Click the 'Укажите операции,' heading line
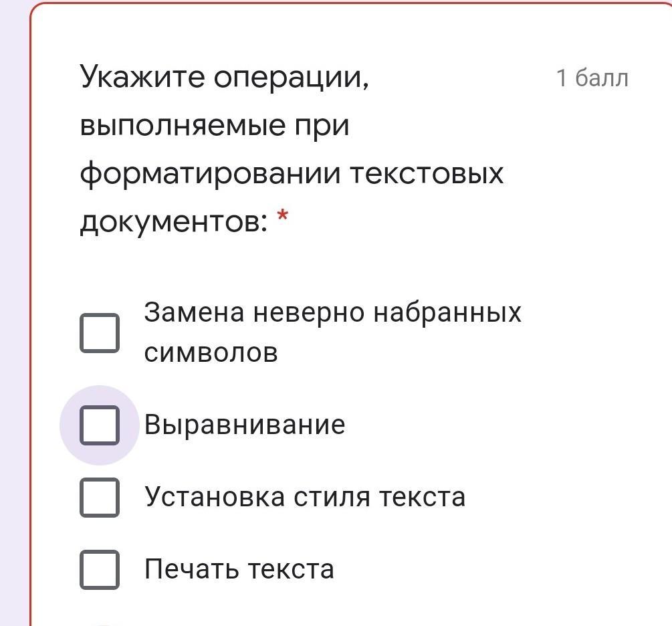Image resolution: width=672 pixels, height=626 pixels. tap(225, 79)
